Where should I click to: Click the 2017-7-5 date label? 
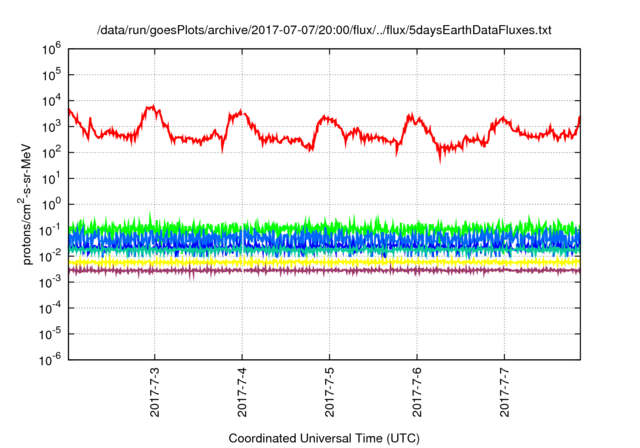[x=329, y=392]
